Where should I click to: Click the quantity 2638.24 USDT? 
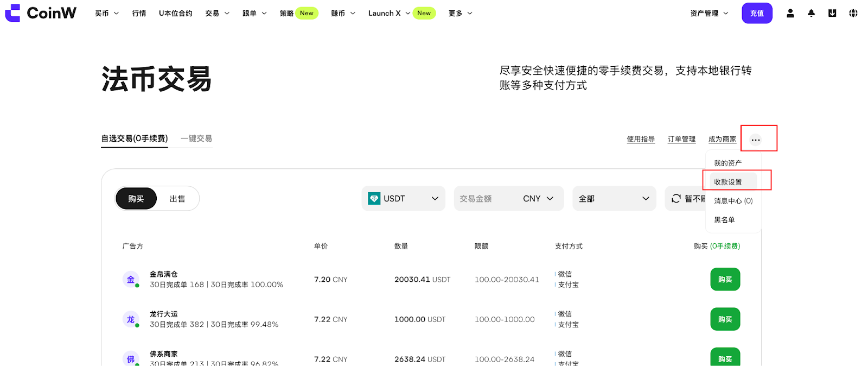tap(420, 359)
